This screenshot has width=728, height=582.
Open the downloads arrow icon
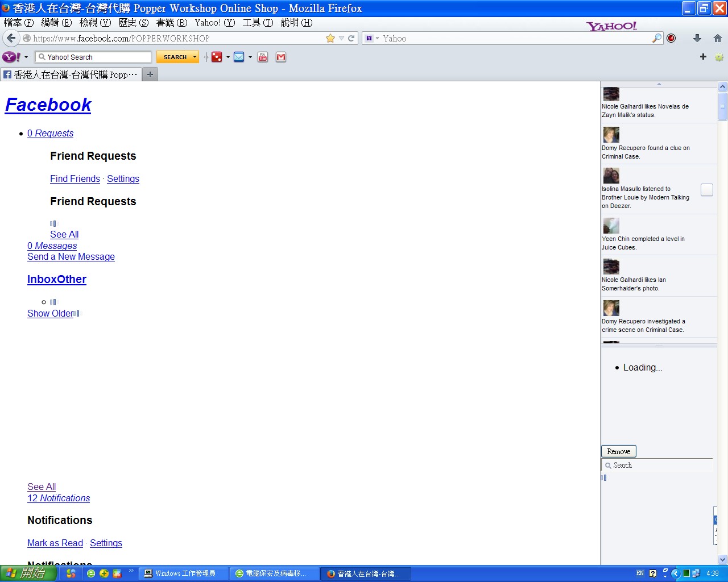(x=697, y=38)
